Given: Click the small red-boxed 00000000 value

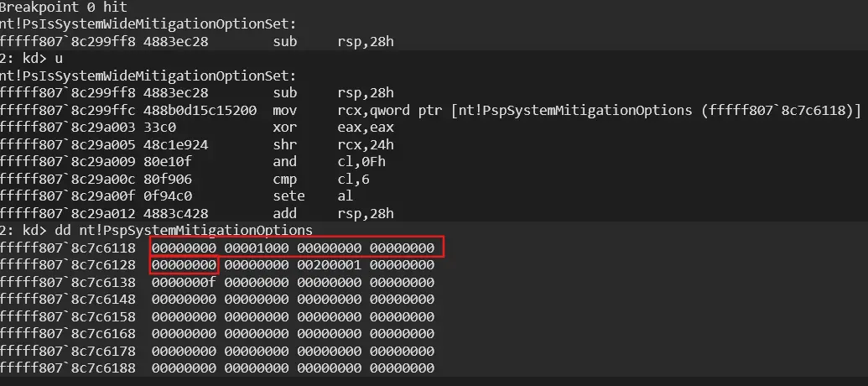Looking at the screenshot, I should pyautogui.click(x=185, y=265).
